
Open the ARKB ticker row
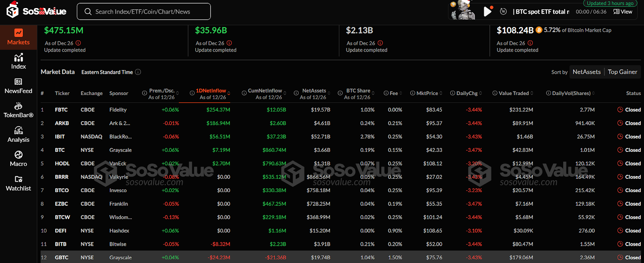(x=341, y=123)
